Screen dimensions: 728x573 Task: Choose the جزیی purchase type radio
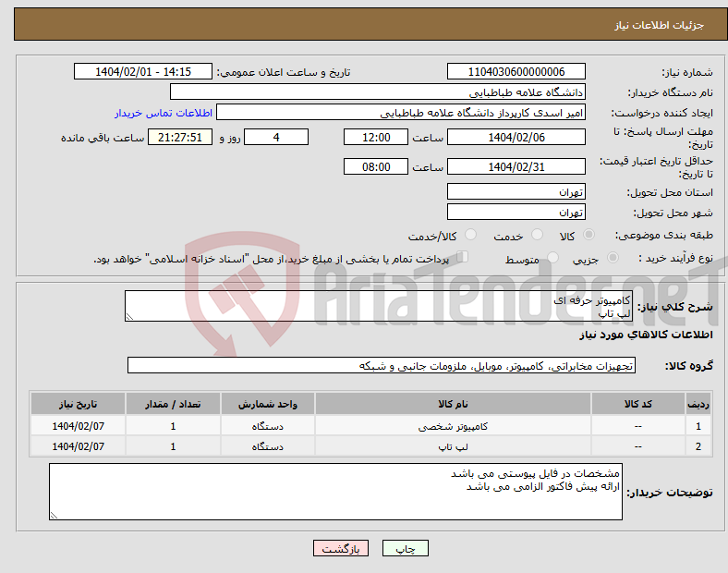pos(613,257)
